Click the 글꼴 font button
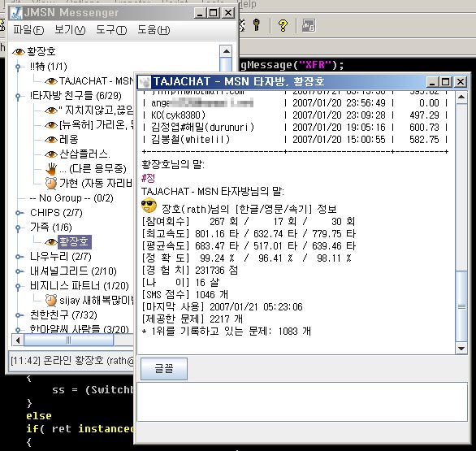476x451 pixels. click(x=164, y=369)
